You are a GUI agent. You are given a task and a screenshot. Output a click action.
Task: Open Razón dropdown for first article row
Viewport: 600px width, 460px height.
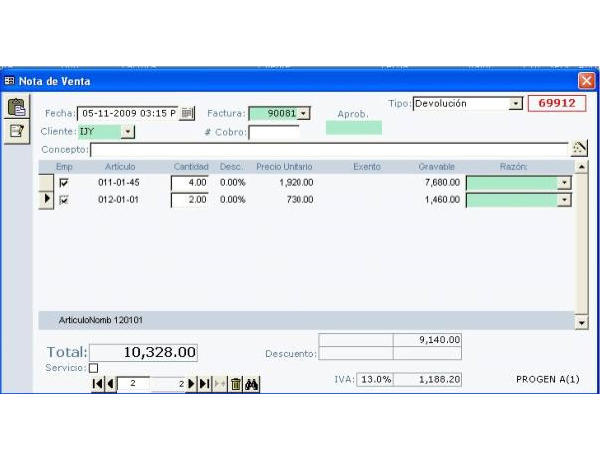[564, 183]
